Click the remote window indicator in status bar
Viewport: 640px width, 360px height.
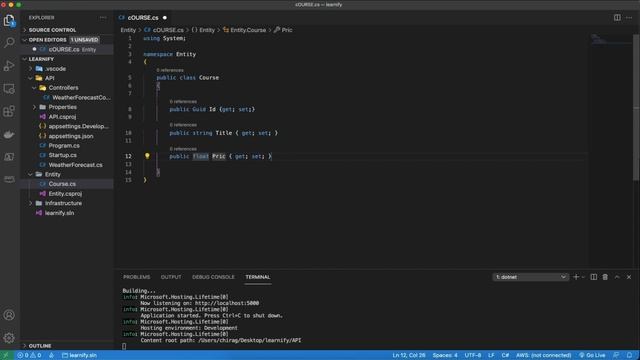coord(6,355)
